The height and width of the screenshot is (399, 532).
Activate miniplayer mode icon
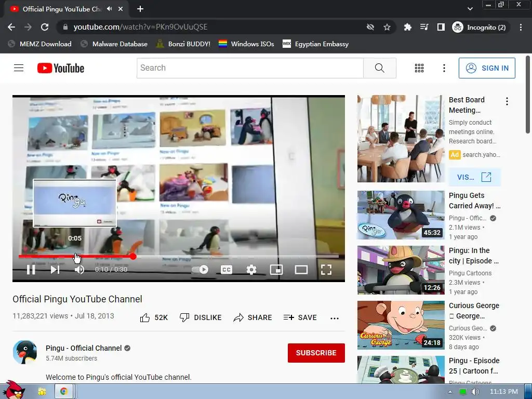pos(276,270)
